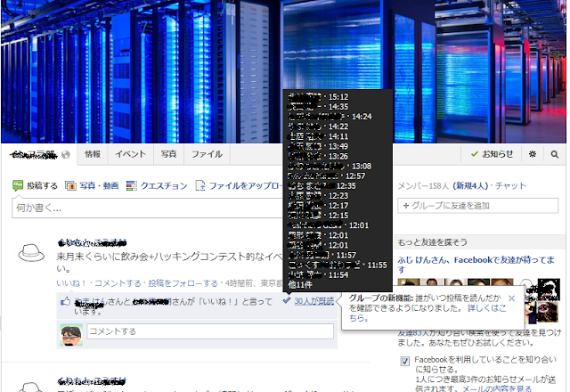Image resolution: width=570 pixels, height=392 pixels.
Task: Click the commenter avatar thumbnail
Action: tap(71, 335)
